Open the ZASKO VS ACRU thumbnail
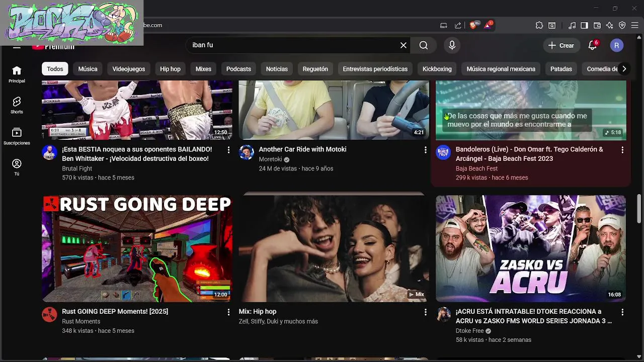Image resolution: width=644 pixels, height=362 pixels. point(531,249)
